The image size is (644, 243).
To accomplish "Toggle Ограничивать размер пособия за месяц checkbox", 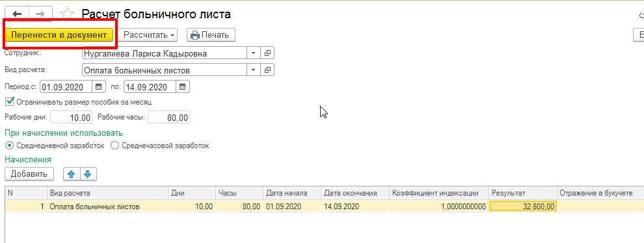I will pyautogui.click(x=10, y=101).
